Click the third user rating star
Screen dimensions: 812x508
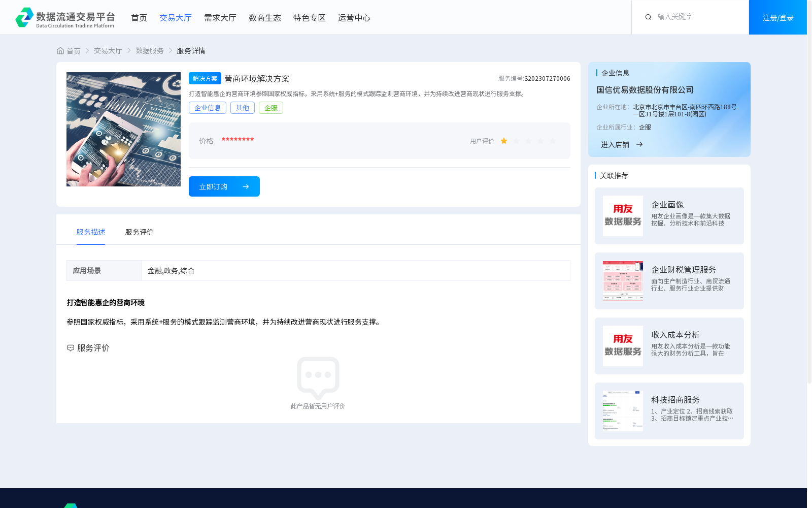coord(528,141)
